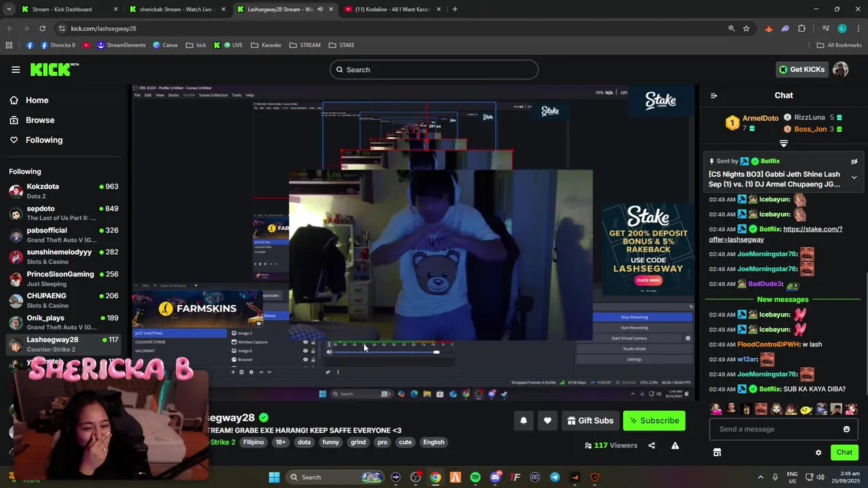Click the Get KICKs button
Image resolution: width=868 pixels, height=488 pixels.
(802, 69)
